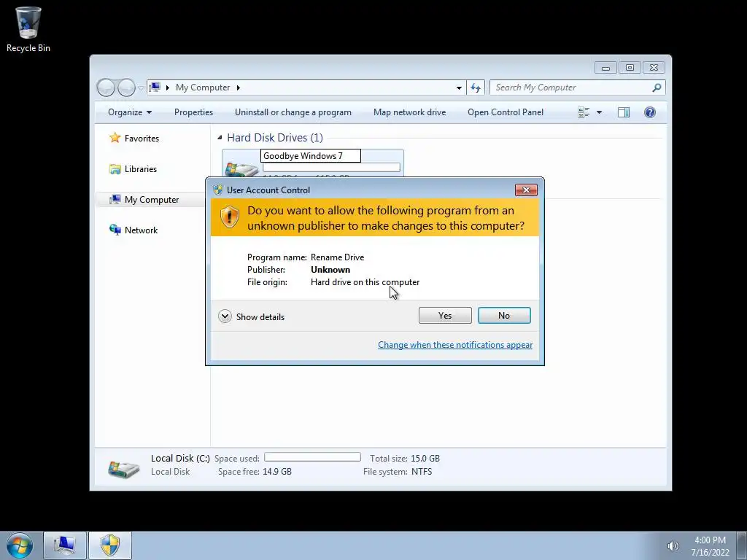The height and width of the screenshot is (560, 747).
Task: Select My Computer in navigation pane
Action: [x=152, y=200]
